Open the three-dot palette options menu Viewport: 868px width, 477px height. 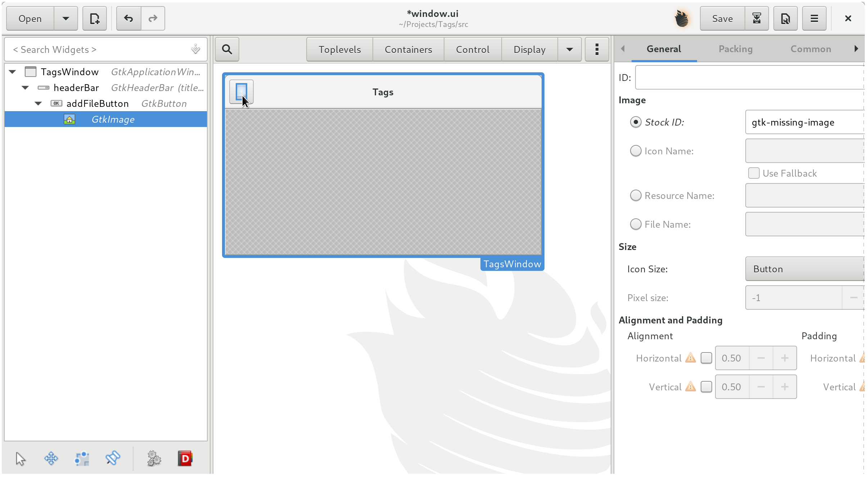click(597, 49)
